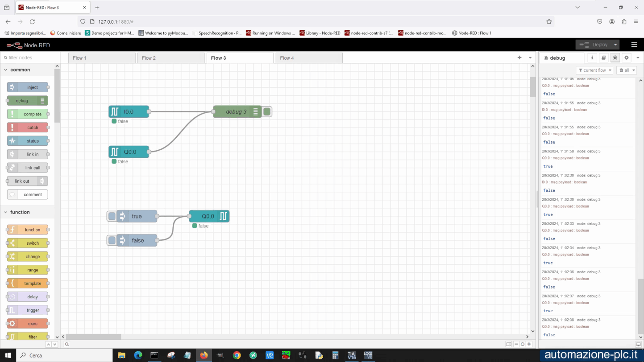
Task: Click the Windows Cerca search box
Action: 64,355
